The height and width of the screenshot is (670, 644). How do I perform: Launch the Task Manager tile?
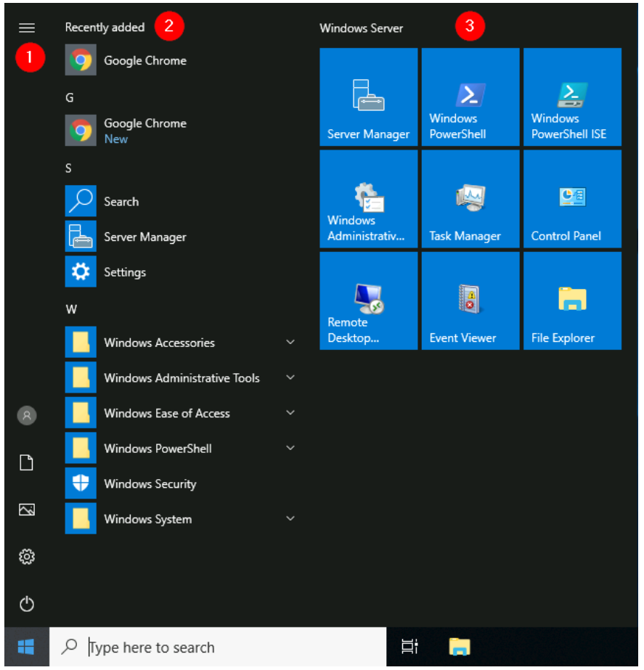point(470,199)
